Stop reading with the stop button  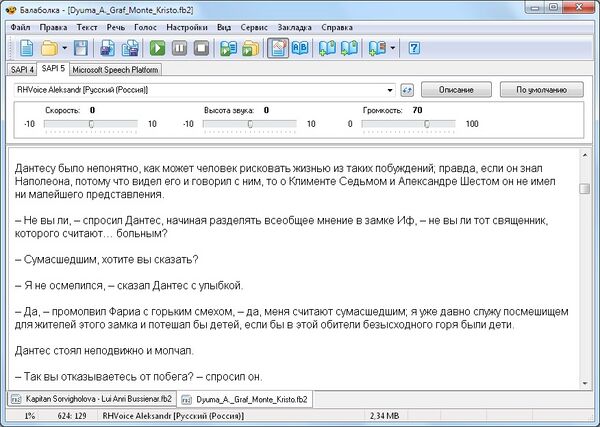[201, 48]
